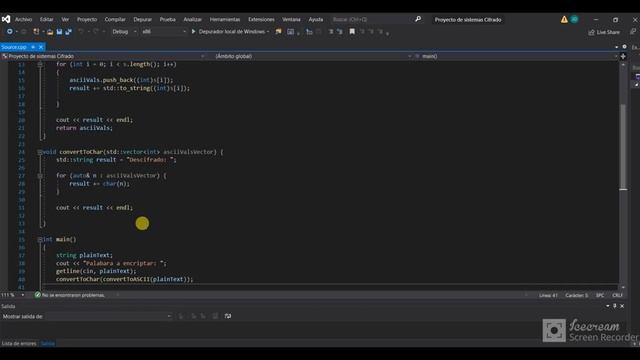
Task: Save the current file with the disk icon
Action: (59, 31)
